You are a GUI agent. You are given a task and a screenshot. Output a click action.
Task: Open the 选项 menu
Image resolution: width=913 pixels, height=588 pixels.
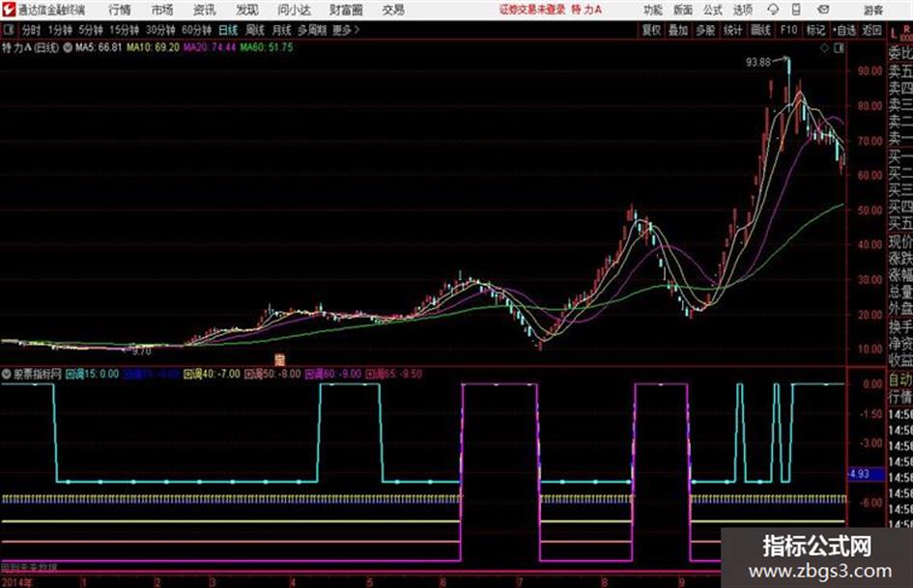coord(743,10)
